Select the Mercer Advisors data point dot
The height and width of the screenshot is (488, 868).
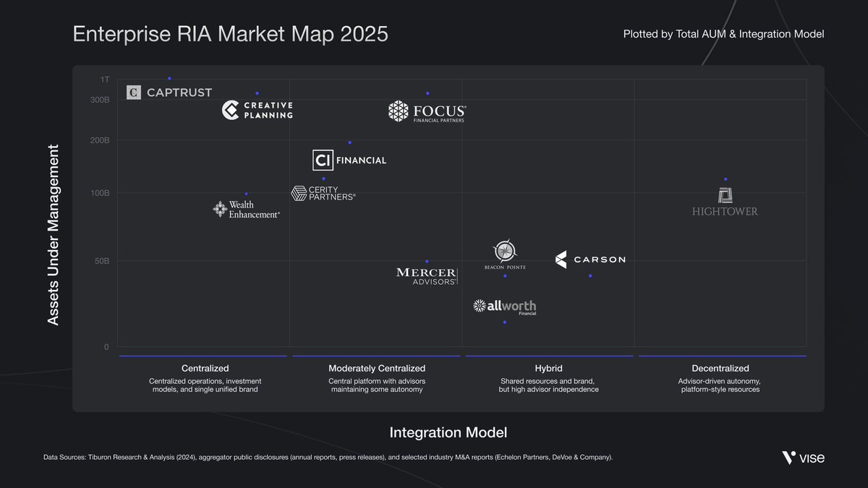tap(427, 261)
